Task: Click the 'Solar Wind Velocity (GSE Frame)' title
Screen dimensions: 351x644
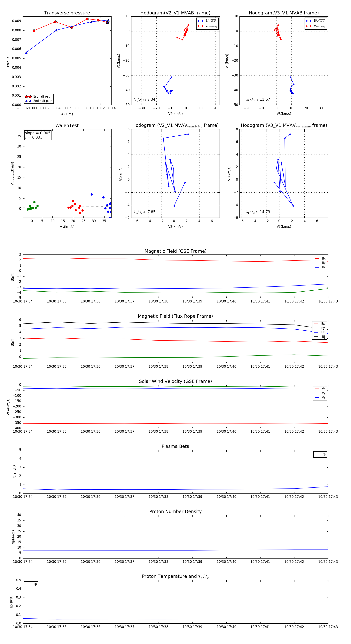Action: (x=175, y=381)
